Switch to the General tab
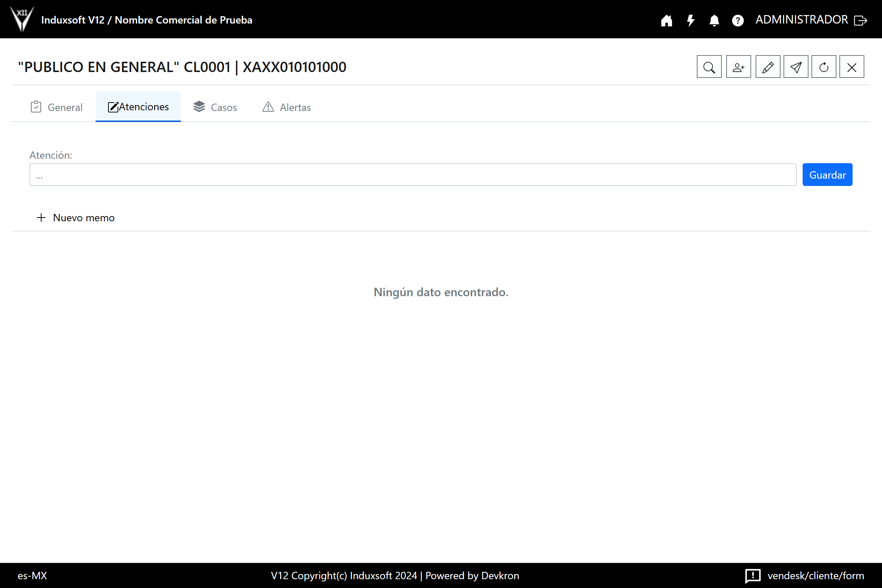This screenshot has width=882, height=588. coord(56,107)
